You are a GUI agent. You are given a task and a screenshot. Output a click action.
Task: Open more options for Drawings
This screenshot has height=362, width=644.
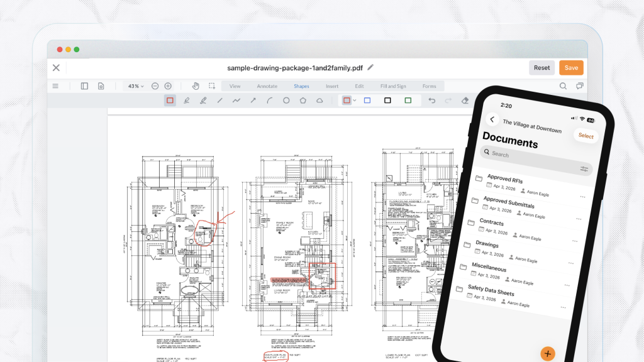[x=571, y=263]
